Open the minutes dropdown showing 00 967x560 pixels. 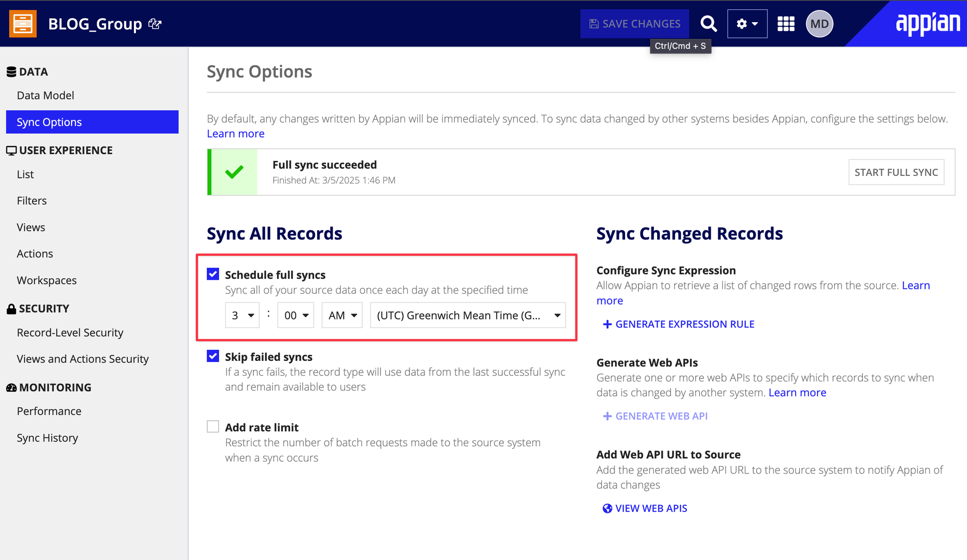point(295,316)
